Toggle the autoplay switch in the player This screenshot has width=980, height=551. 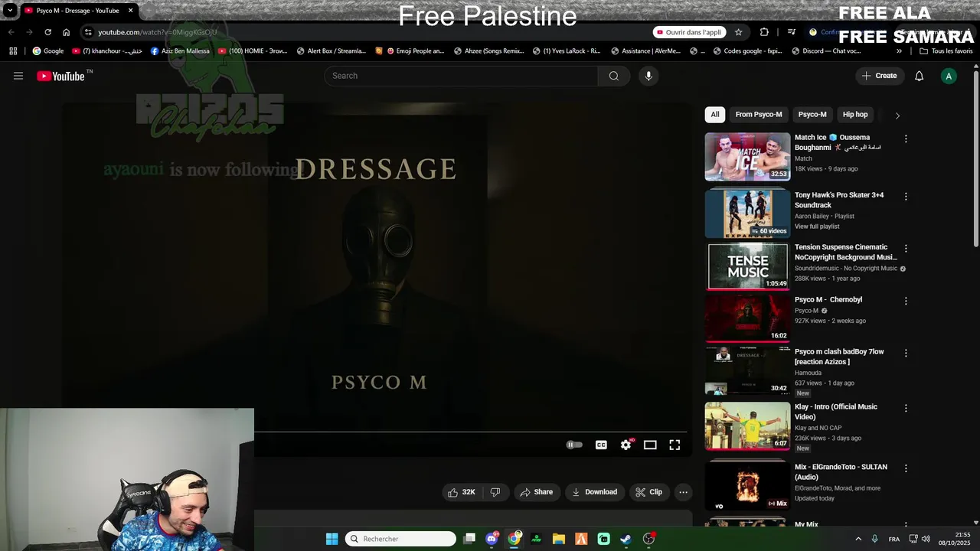point(574,445)
